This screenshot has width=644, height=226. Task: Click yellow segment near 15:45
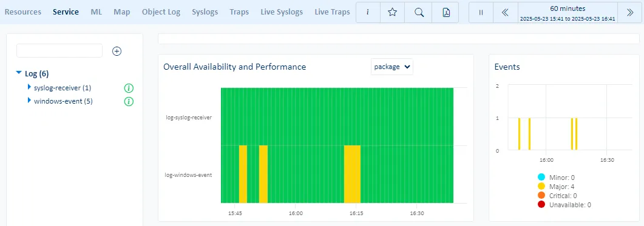coord(243,174)
